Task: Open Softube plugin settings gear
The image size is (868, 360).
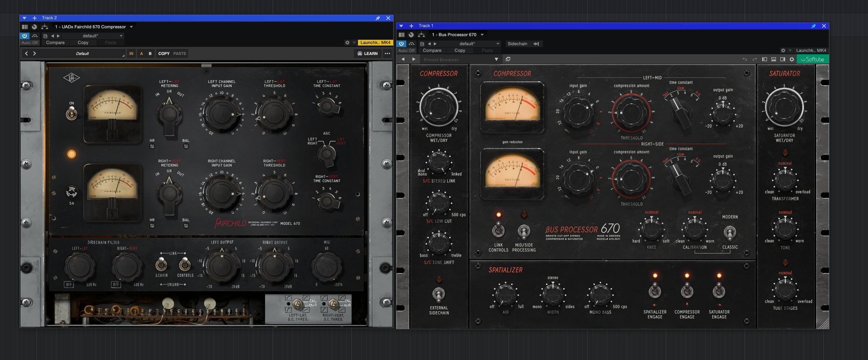Action: [x=792, y=59]
